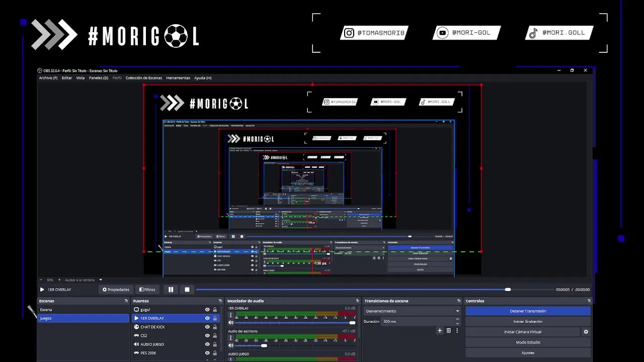Pause the 1ER OVERLAY media playback
This screenshot has height=362, width=644.
(171, 290)
